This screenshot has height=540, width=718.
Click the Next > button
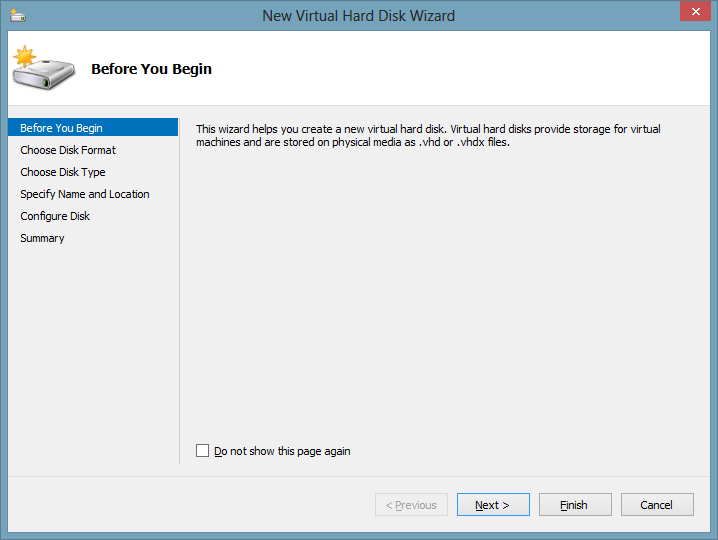(493, 505)
